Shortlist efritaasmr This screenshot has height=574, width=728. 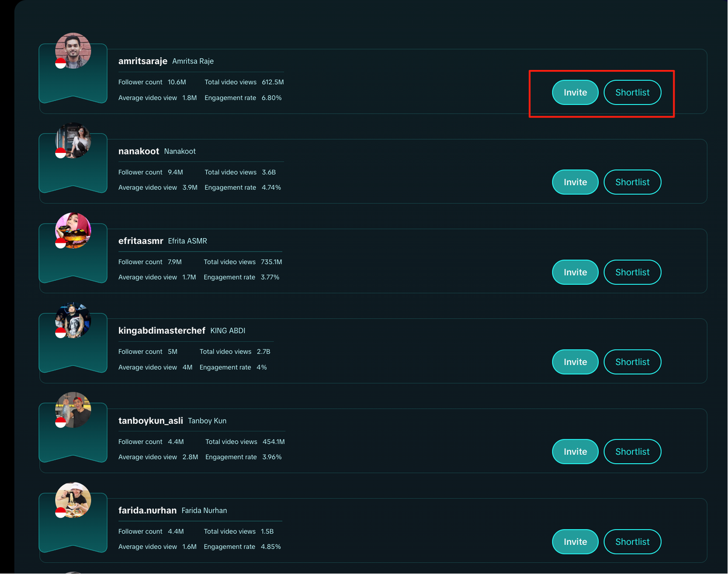click(632, 272)
